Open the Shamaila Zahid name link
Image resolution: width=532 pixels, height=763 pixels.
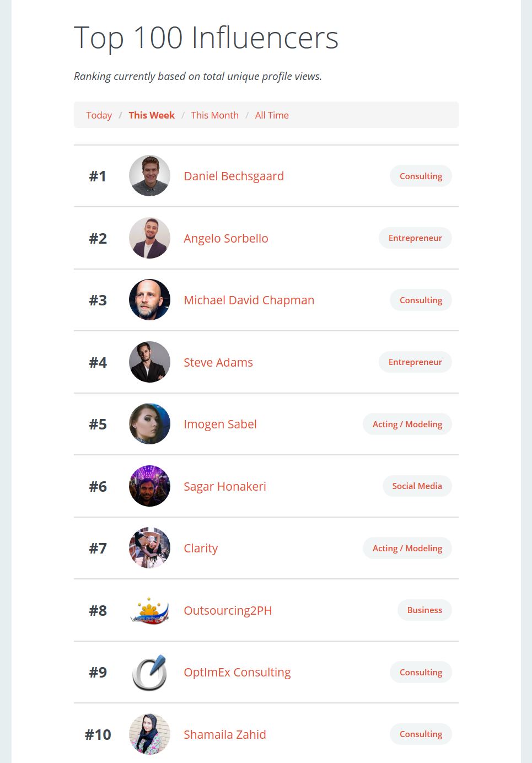pyautogui.click(x=225, y=734)
